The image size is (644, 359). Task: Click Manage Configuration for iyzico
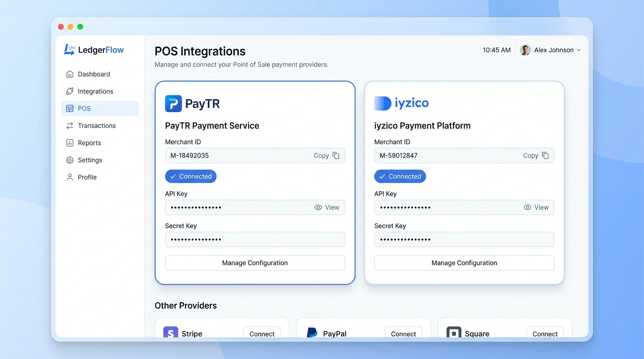464,263
